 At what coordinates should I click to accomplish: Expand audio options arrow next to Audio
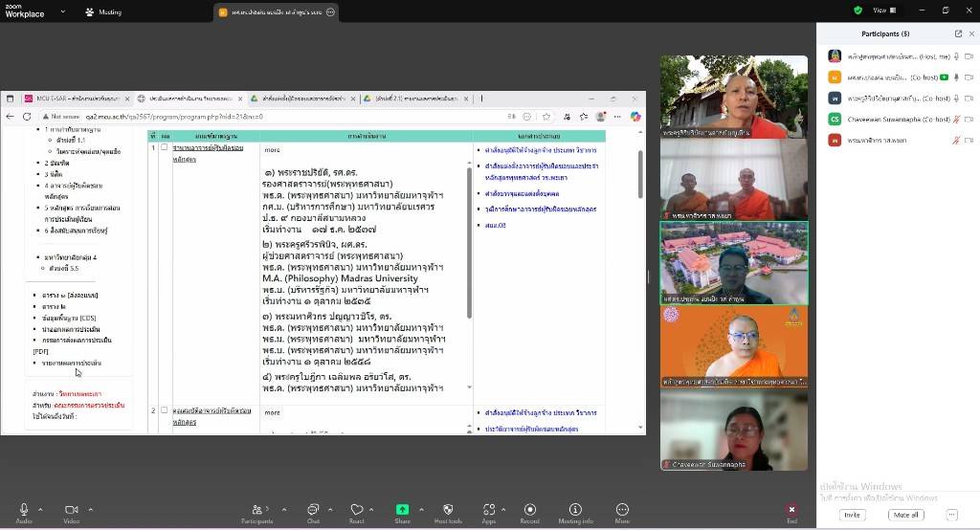tap(40, 509)
